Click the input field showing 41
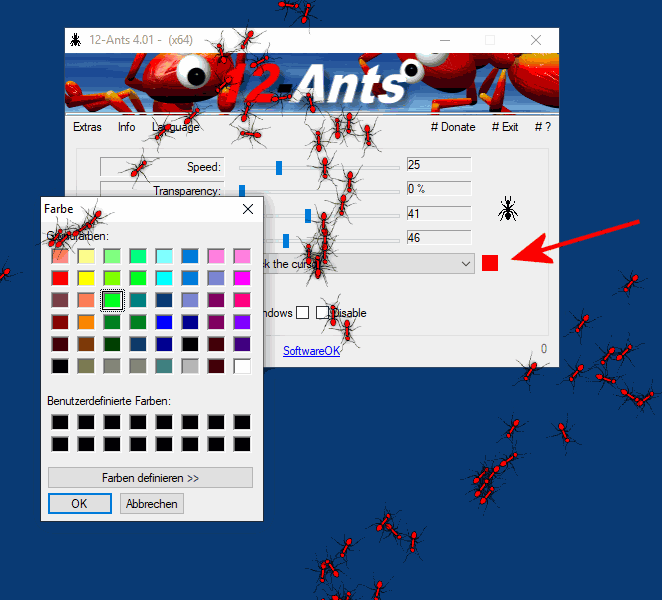This screenshot has height=600, width=662. click(439, 214)
